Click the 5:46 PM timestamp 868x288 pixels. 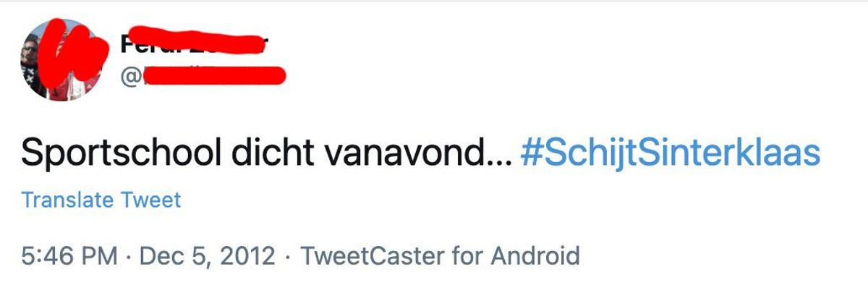tap(69, 255)
